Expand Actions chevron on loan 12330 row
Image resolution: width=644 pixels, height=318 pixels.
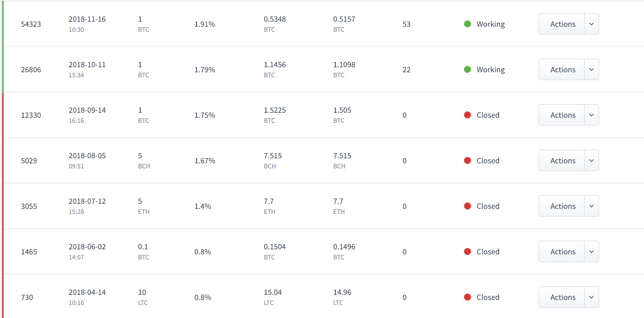coord(591,115)
